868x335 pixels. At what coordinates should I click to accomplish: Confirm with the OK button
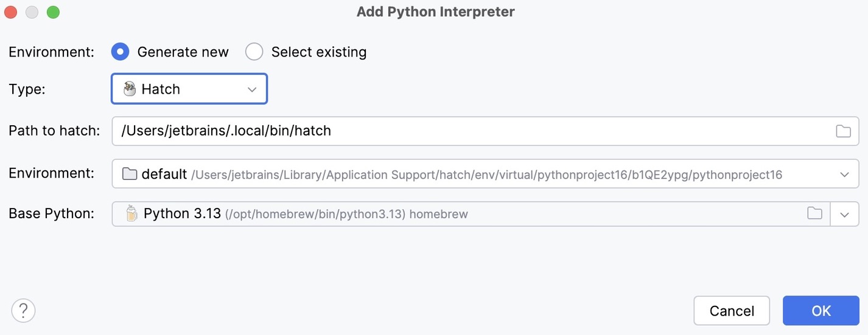coord(821,311)
